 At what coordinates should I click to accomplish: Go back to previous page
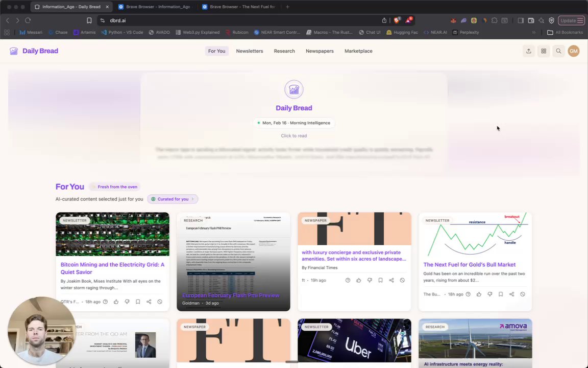coord(8,20)
